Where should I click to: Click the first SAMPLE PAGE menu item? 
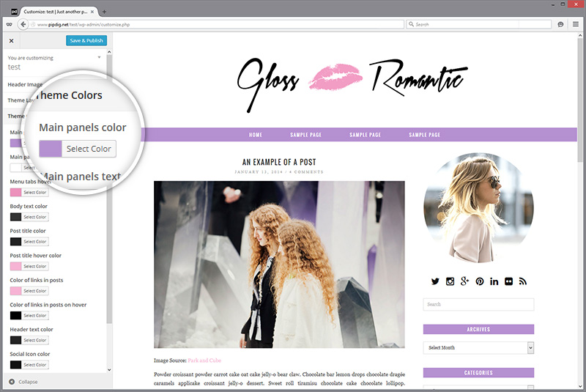(305, 135)
